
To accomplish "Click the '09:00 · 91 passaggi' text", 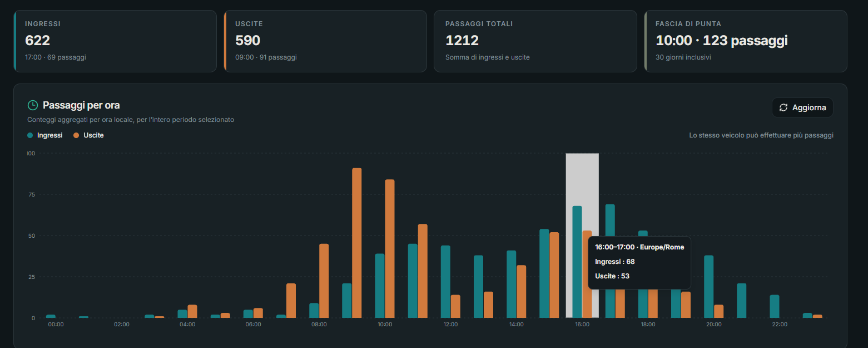I will pyautogui.click(x=266, y=57).
